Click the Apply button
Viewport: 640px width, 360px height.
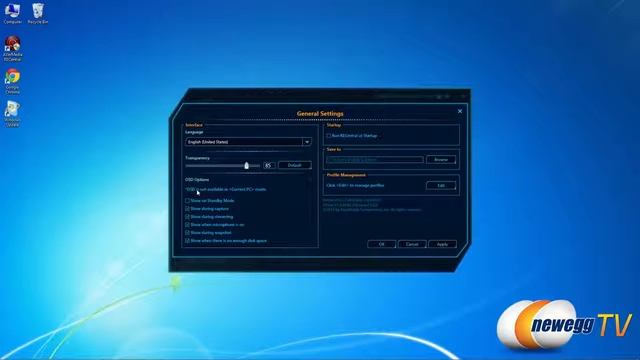click(442, 244)
